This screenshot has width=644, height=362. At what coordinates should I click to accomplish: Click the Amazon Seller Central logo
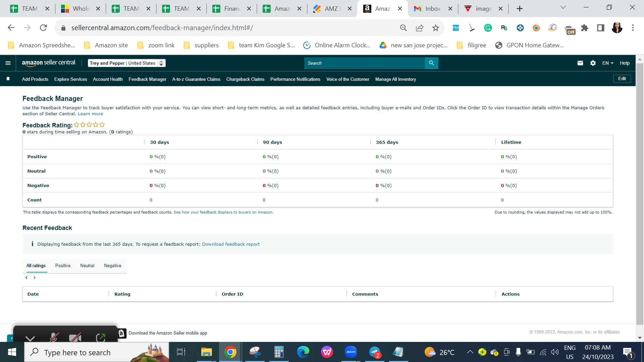click(x=49, y=63)
